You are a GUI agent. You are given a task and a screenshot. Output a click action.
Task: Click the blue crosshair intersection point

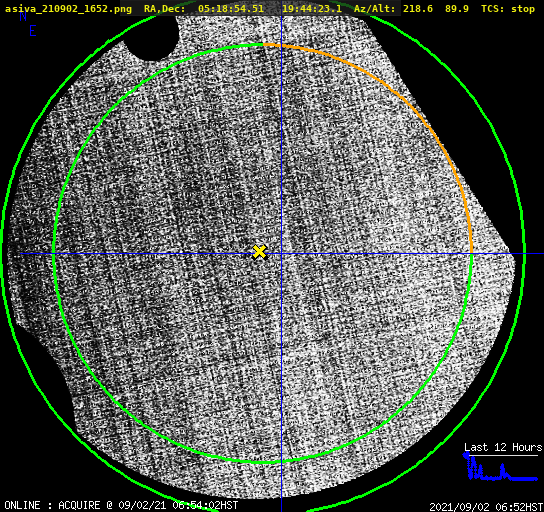281,254
